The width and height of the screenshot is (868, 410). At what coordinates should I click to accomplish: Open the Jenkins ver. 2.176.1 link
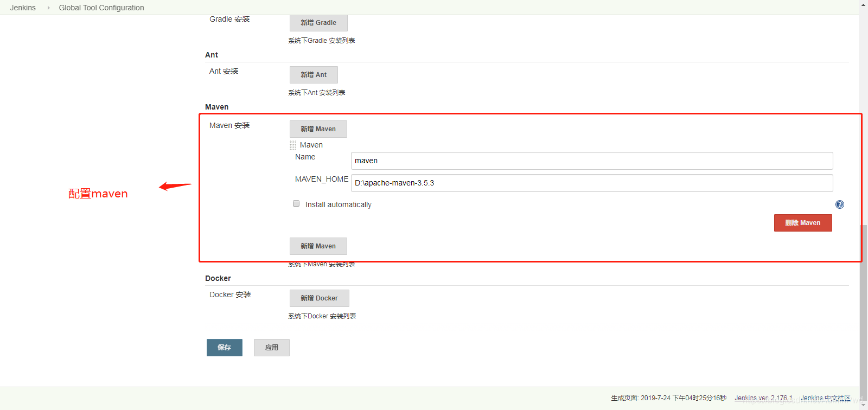[x=763, y=398]
